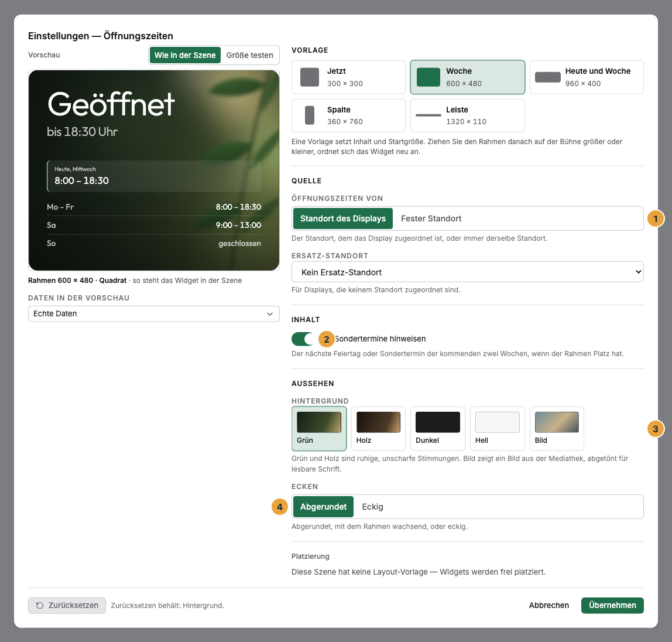672x642 pixels.
Task: Set corners to Eckig
Action: tap(372, 507)
